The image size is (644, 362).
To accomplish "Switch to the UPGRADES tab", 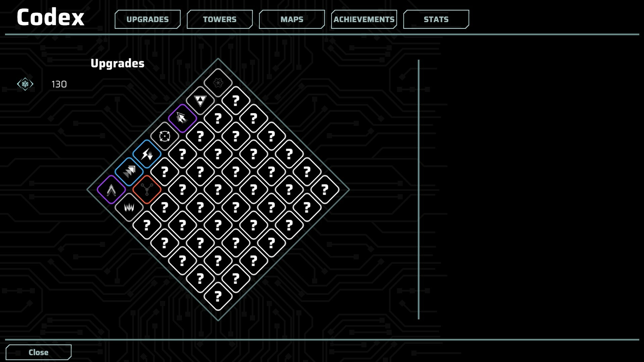I will pos(148,19).
